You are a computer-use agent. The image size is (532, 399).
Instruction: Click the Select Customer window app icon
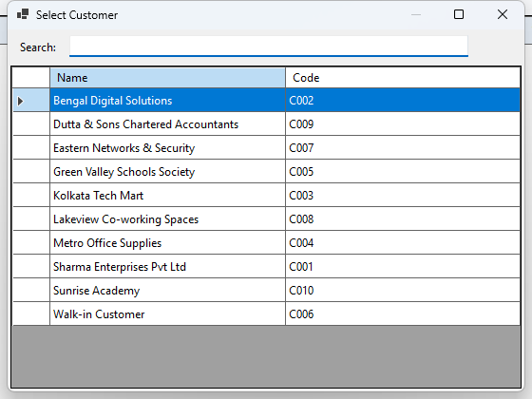pos(23,14)
